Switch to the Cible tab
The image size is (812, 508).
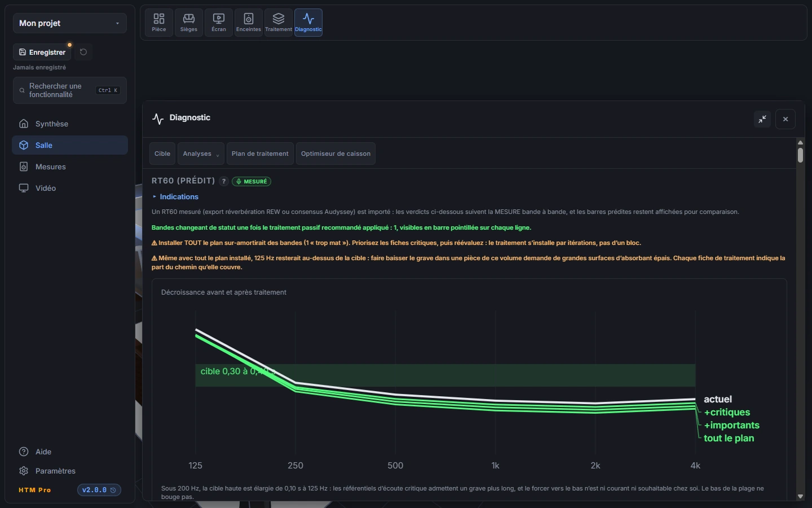[162, 154]
